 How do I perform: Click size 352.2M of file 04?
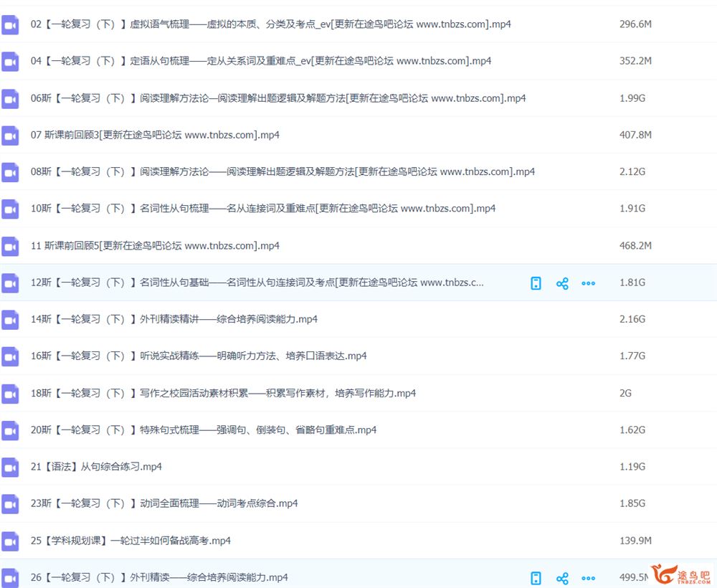pos(635,61)
